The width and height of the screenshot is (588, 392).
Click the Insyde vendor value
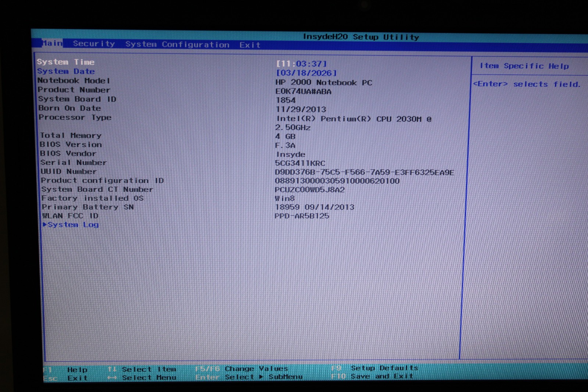tap(290, 154)
